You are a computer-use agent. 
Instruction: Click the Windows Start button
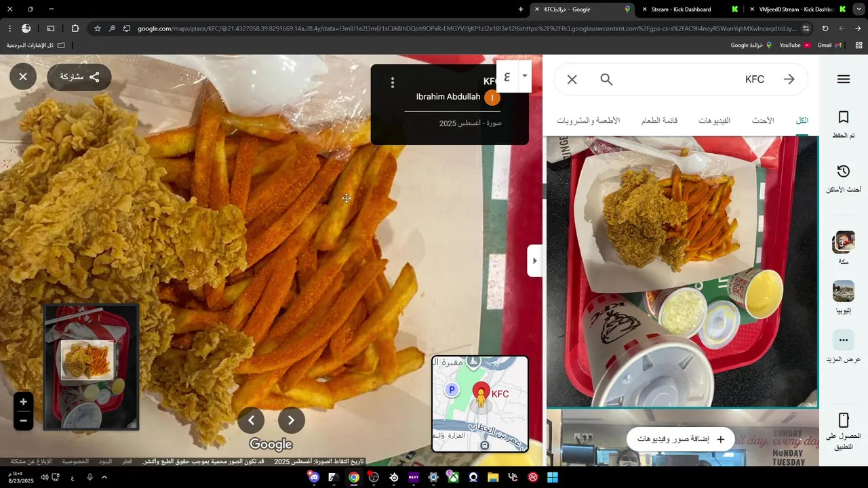pos(553,477)
